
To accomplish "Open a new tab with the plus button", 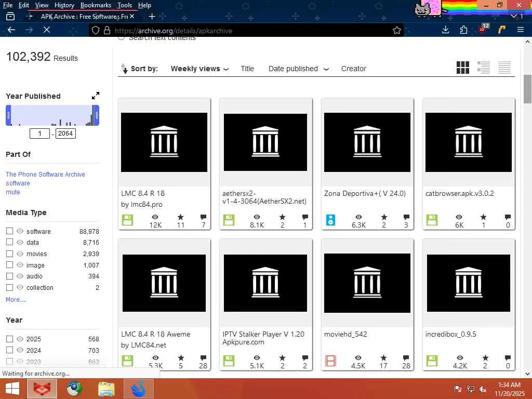I will 152,16.
